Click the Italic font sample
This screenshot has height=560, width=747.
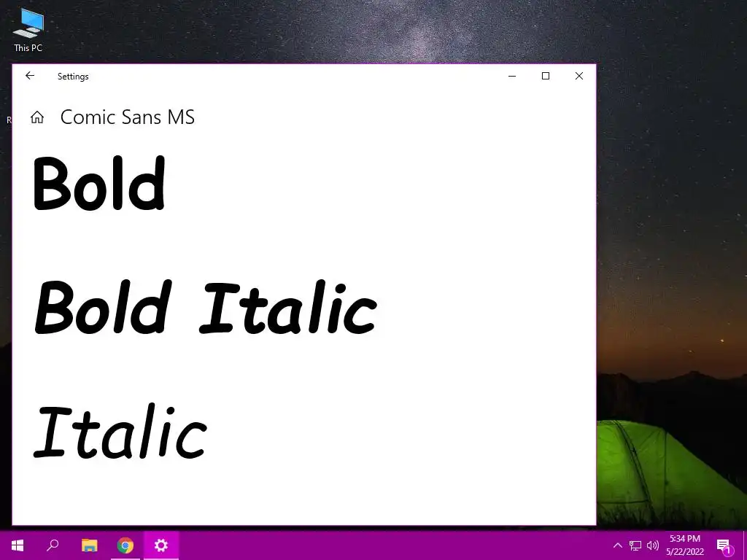point(120,432)
